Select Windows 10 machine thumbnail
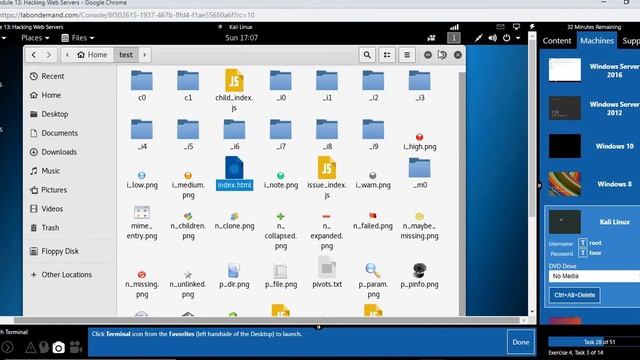This screenshot has width=640, height=360. coord(564,146)
